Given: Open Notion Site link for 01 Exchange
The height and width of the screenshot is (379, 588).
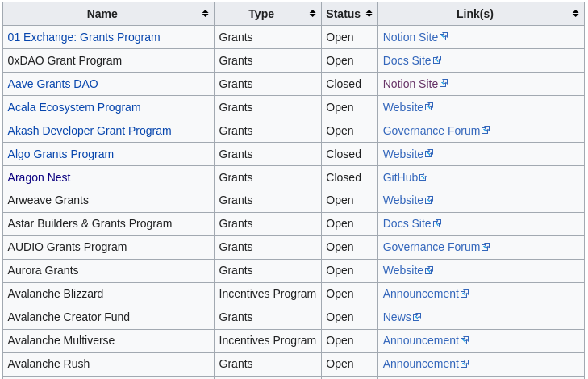Looking at the screenshot, I should (x=415, y=37).
